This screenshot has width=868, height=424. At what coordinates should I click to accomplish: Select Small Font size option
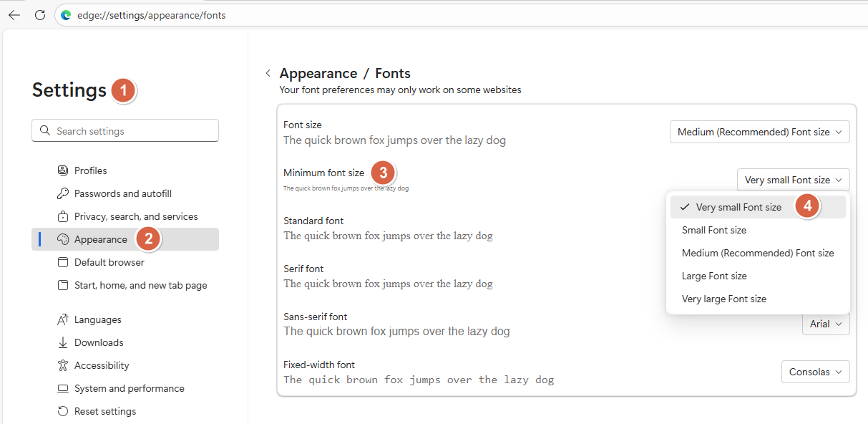tap(713, 230)
